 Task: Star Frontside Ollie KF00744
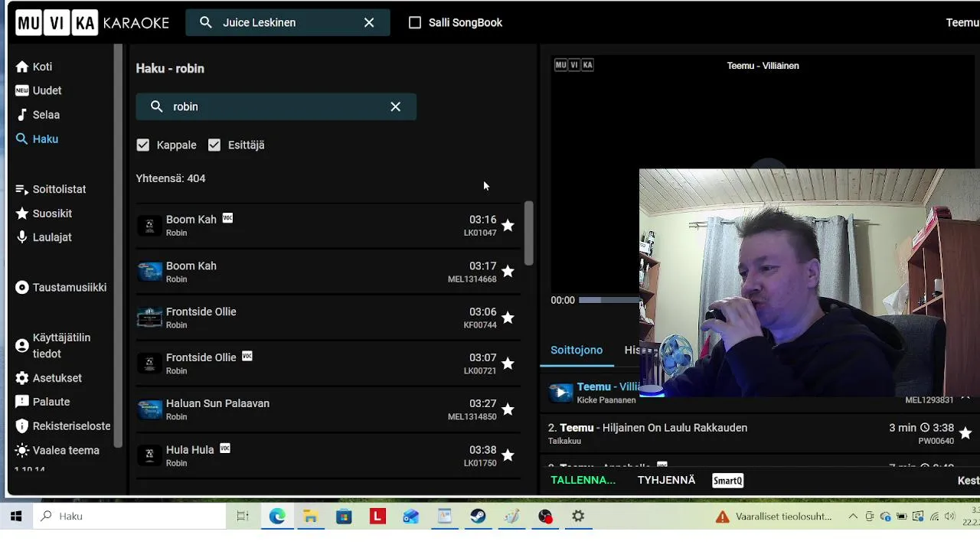tap(508, 318)
